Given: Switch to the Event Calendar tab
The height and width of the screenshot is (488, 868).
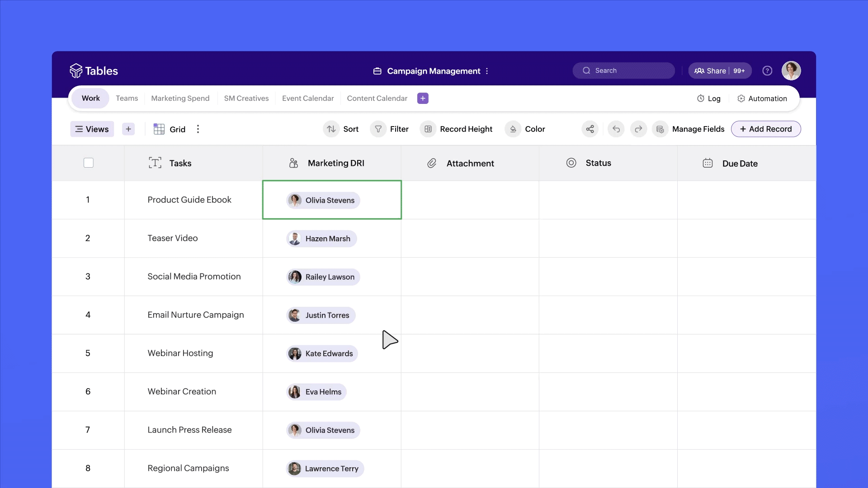Looking at the screenshot, I should click(308, 99).
